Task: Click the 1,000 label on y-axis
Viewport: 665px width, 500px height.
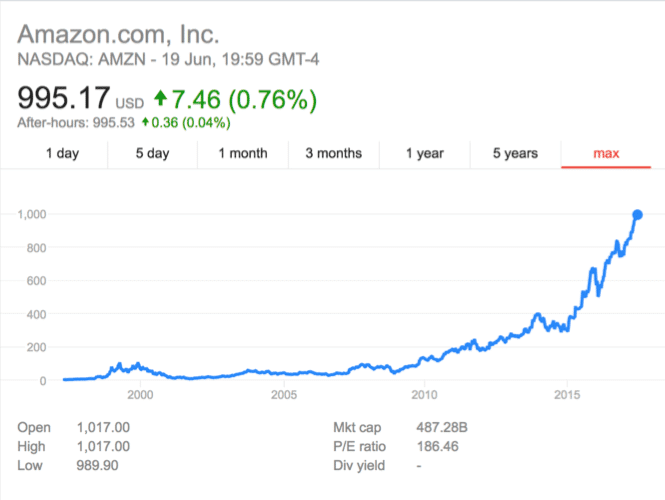Action: [x=33, y=214]
